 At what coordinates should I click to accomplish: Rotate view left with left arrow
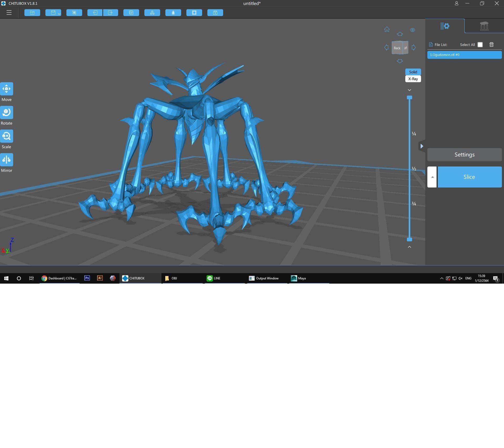click(x=386, y=48)
